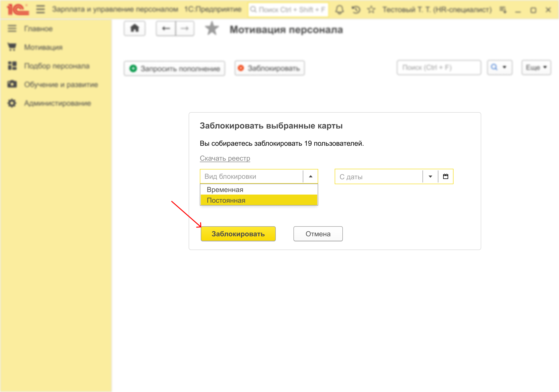This screenshot has height=392, width=559.
Task: Click the home icon button
Action: (x=135, y=29)
